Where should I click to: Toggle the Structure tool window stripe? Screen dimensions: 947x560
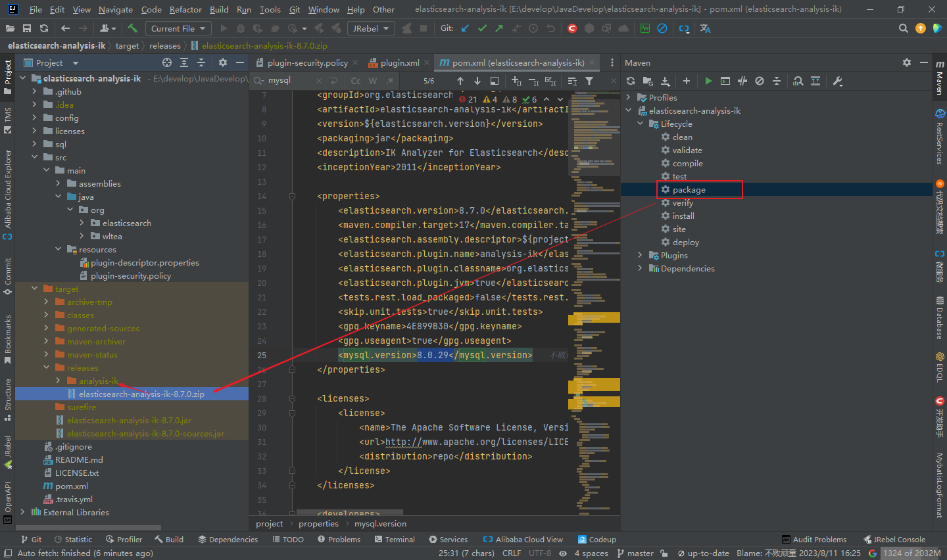pyautogui.click(x=8, y=399)
